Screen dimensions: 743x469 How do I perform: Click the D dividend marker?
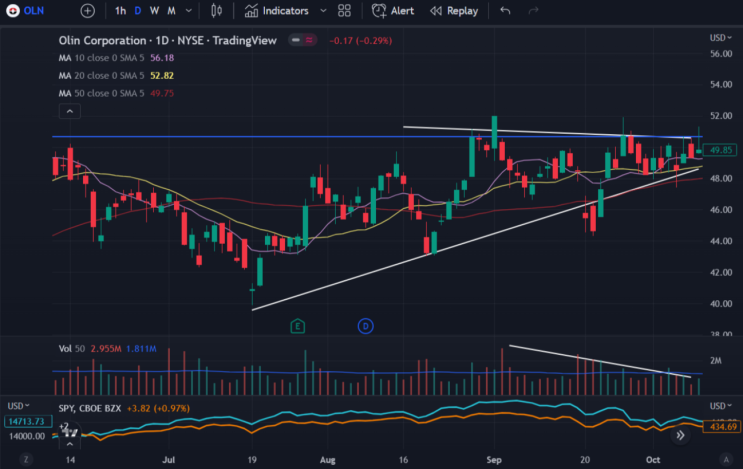(x=365, y=326)
